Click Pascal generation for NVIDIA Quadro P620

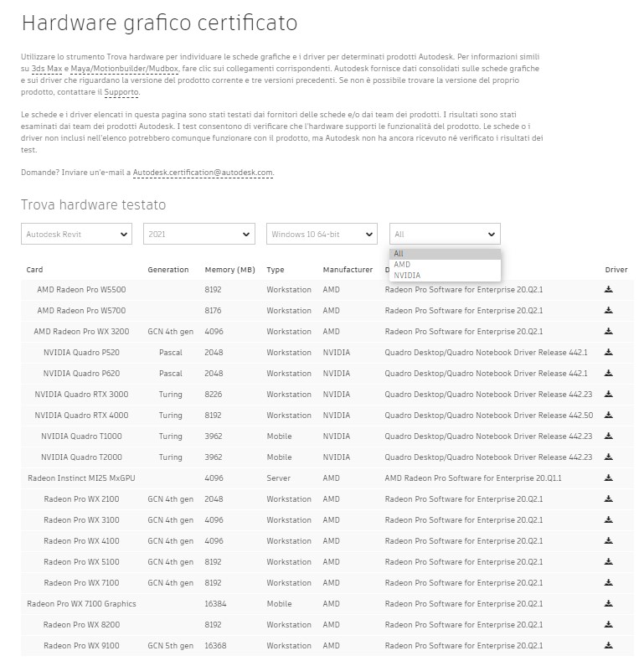[x=170, y=374]
